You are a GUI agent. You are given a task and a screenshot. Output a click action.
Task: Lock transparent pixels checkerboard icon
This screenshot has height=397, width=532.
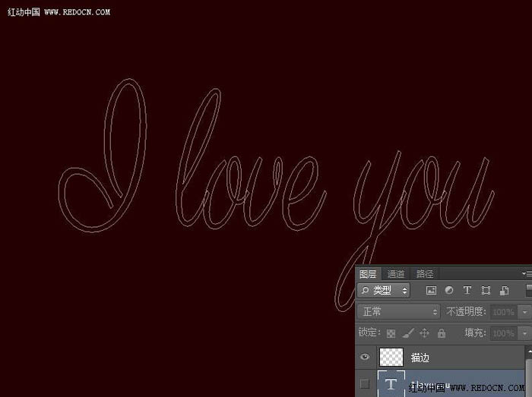tap(391, 333)
